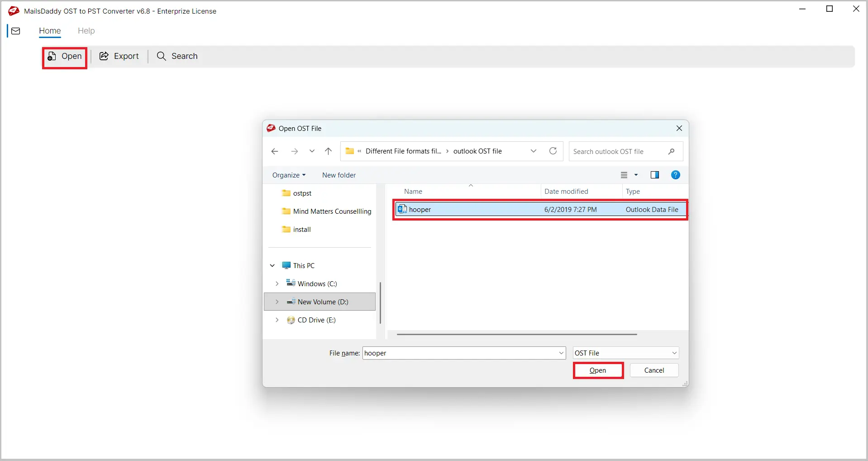Viewport: 868px width, 461px height.
Task: Expand the recent locations dropdown arrow
Action: pyautogui.click(x=312, y=151)
